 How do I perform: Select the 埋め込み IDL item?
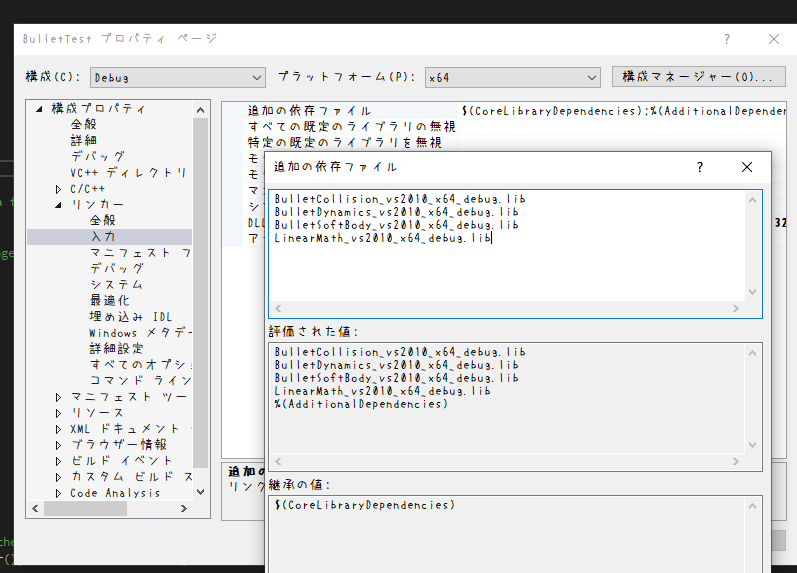point(131,317)
